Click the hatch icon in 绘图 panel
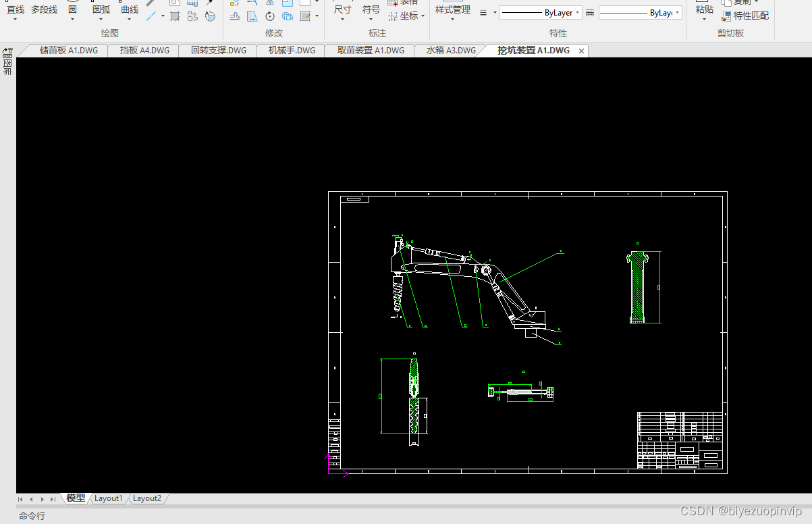The width and height of the screenshot is (812, 524). point(174,16)
